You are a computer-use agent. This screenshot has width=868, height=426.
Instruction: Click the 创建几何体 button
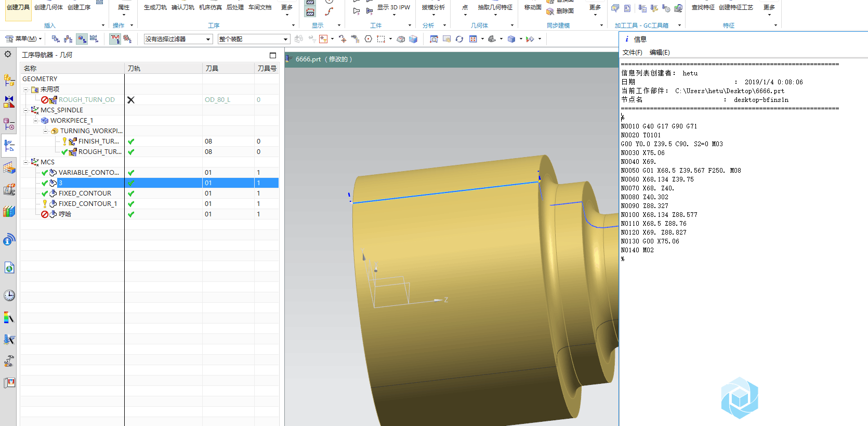tap(48, 7)
